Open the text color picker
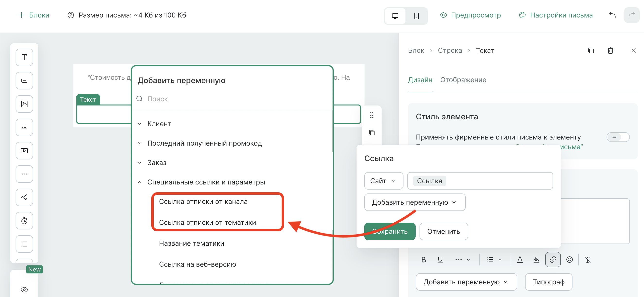This screenshot has height=297, width=644. pyautogui.click(x=520, y=260)
